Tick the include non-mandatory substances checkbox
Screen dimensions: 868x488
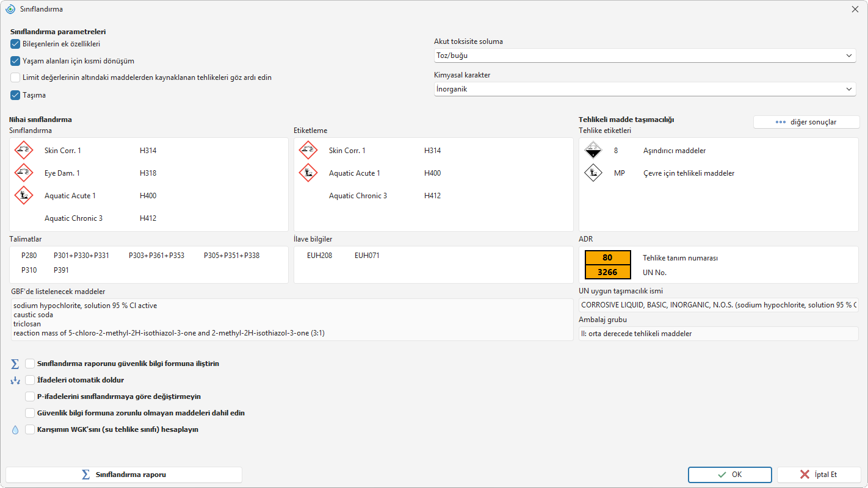pyautogui.click(x=30, y=413)
